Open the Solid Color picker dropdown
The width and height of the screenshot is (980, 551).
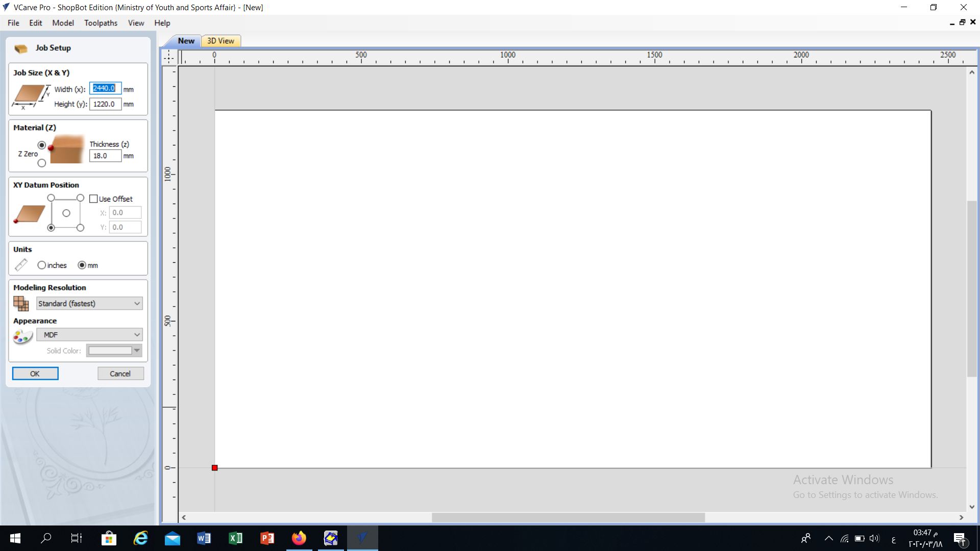click(x=136, y=350)
